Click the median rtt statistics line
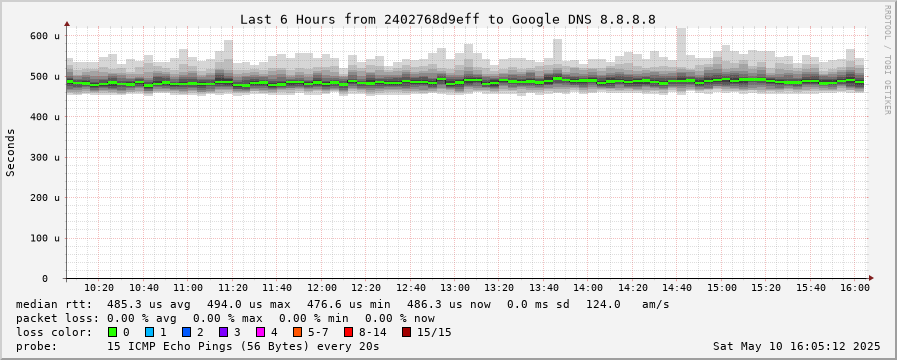This screenshot has width=897, height=360. tap(343, 304)
